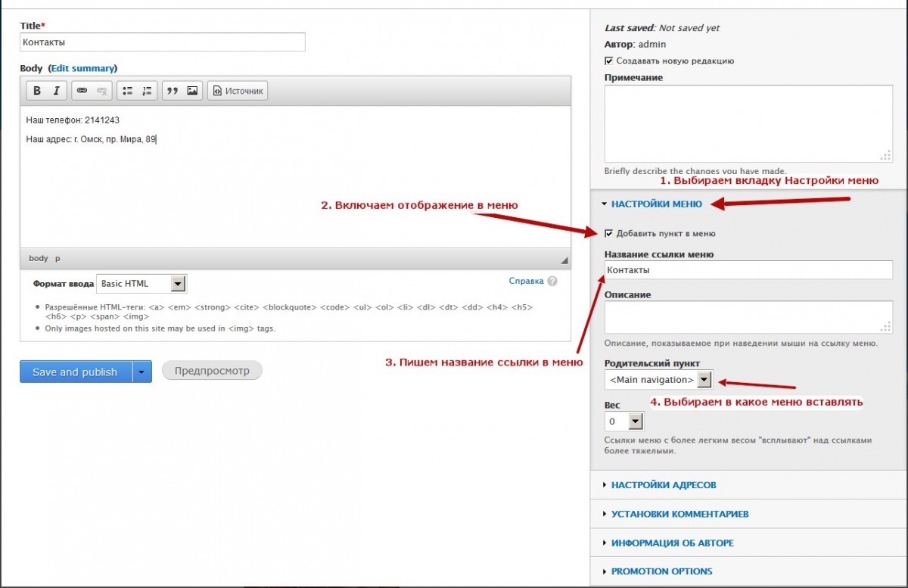Focus the Название ссылки меню field

click(749, 269)
